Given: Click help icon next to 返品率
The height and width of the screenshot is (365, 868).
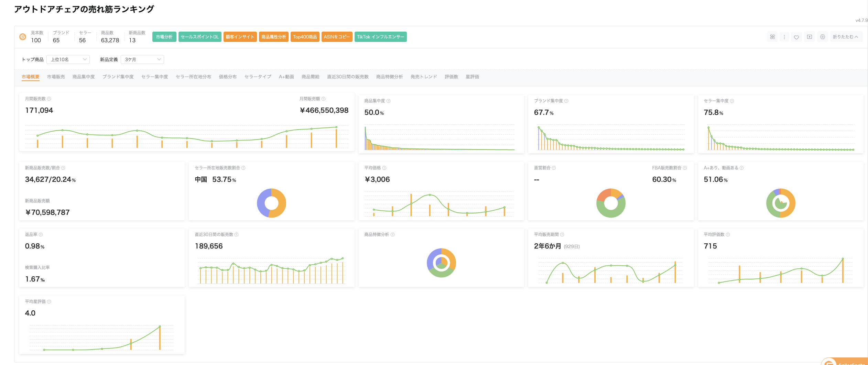Looking at the screenshot, I should tap(41, 235).
